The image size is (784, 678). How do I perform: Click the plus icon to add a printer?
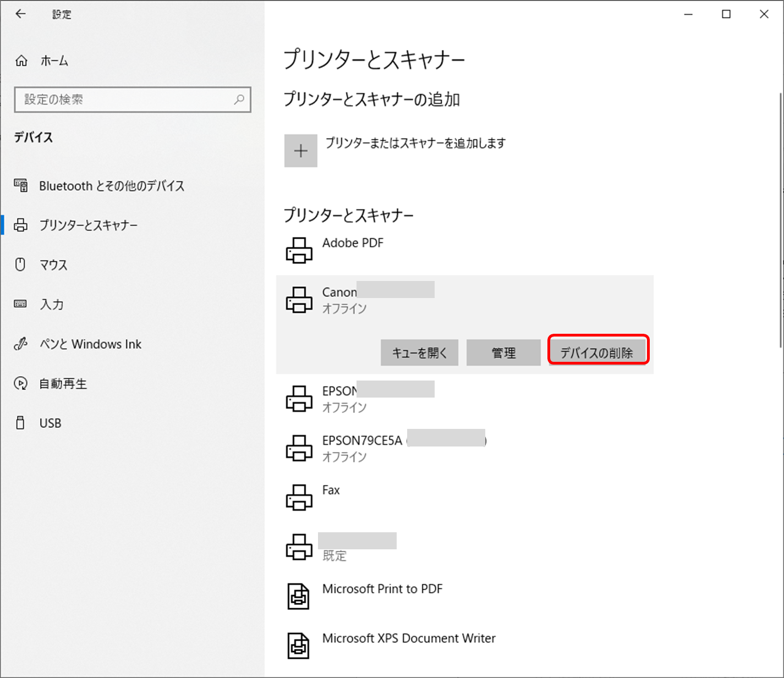click(x=301, y=151)
